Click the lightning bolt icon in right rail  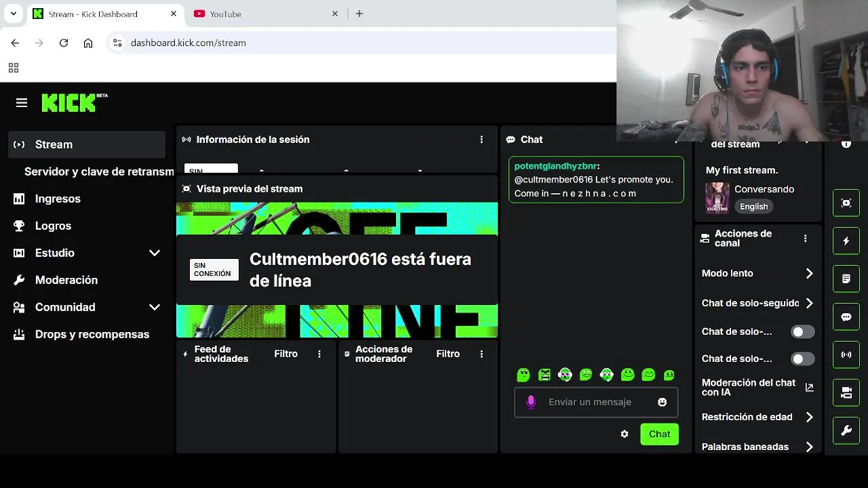tap(846, 241)
